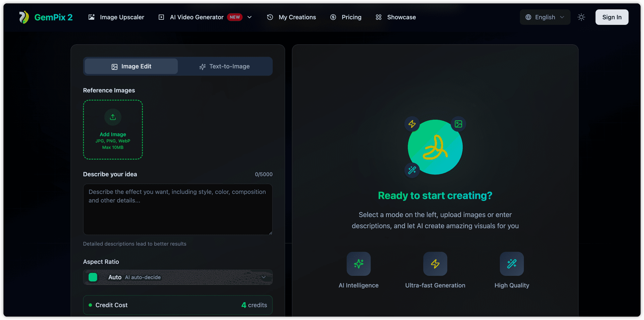Click the 0/5000 character counter
644x320 pixels.
pos(264,174)
